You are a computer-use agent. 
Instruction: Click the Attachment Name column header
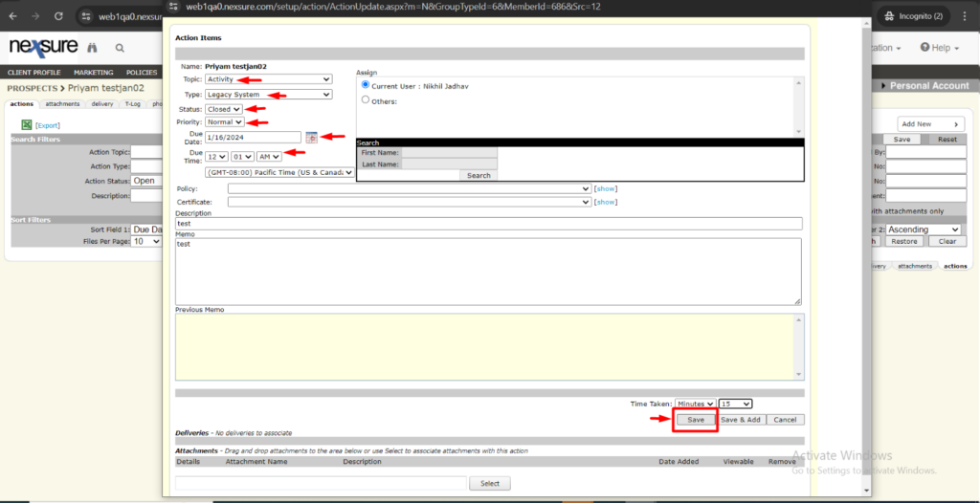point(256,462)
